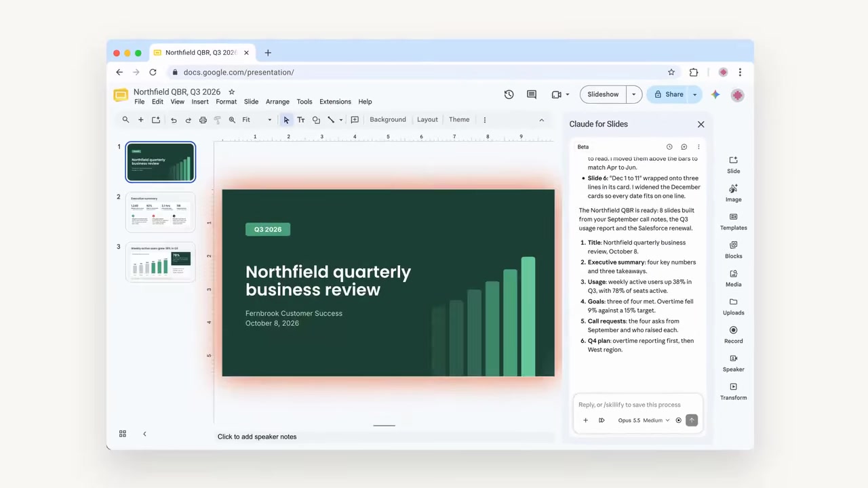Click the undo arrow in the toolbar
This screenshot has height=488, width=868.
(174, 120)
